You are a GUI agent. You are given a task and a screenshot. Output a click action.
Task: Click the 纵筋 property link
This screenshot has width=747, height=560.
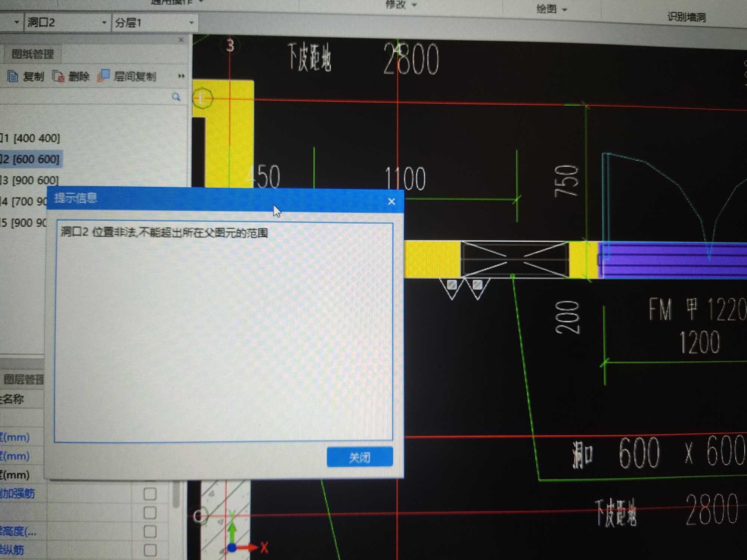coord(12,550)
